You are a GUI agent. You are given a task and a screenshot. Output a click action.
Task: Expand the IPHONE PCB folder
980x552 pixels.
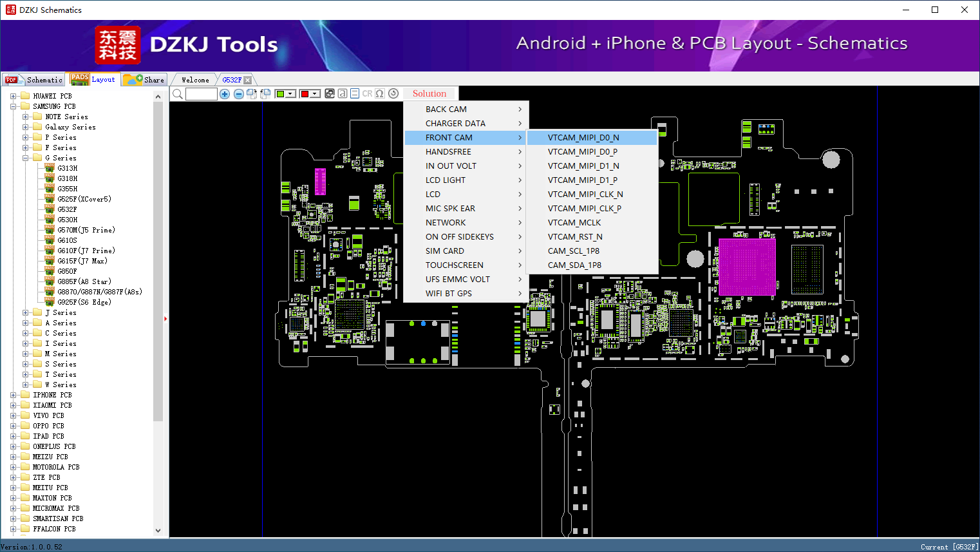(13, 395)
